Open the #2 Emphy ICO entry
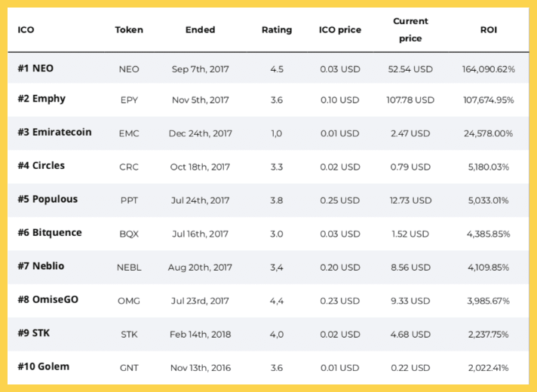537x392 pixels. pos(41,99)
